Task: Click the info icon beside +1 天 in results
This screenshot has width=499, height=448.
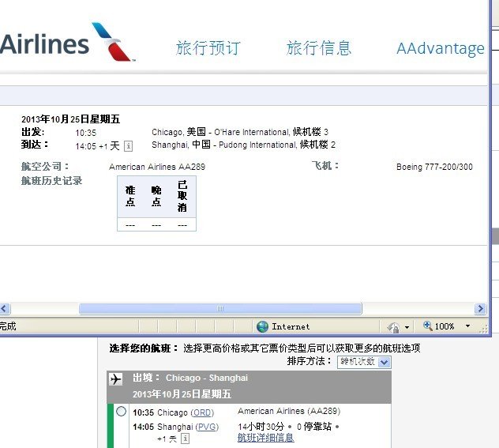Action: (x=185, y=439)
